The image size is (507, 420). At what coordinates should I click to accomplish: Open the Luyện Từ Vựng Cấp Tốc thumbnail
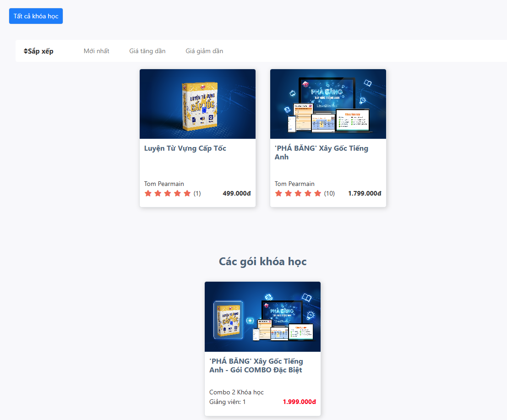tap(197, 104)
